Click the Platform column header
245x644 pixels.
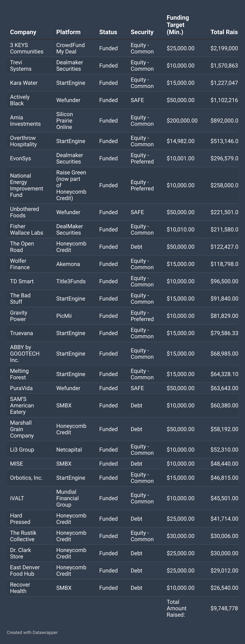pos(68,32)
